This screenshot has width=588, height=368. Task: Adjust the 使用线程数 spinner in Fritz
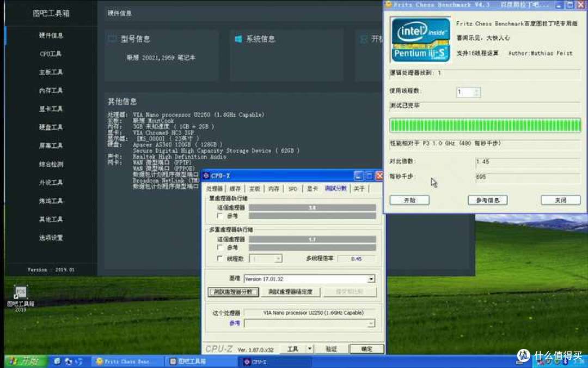[x=476, y=92]
